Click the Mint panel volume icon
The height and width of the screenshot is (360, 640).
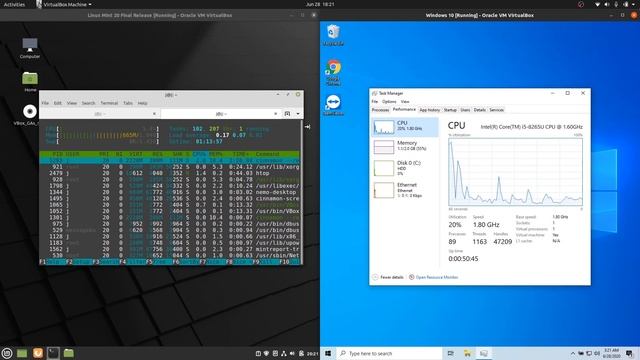292,353
